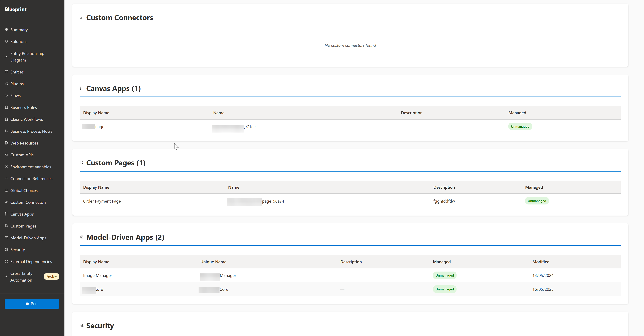Click the Unique Name column header
The image size is (644, 336).
(213, 261)
